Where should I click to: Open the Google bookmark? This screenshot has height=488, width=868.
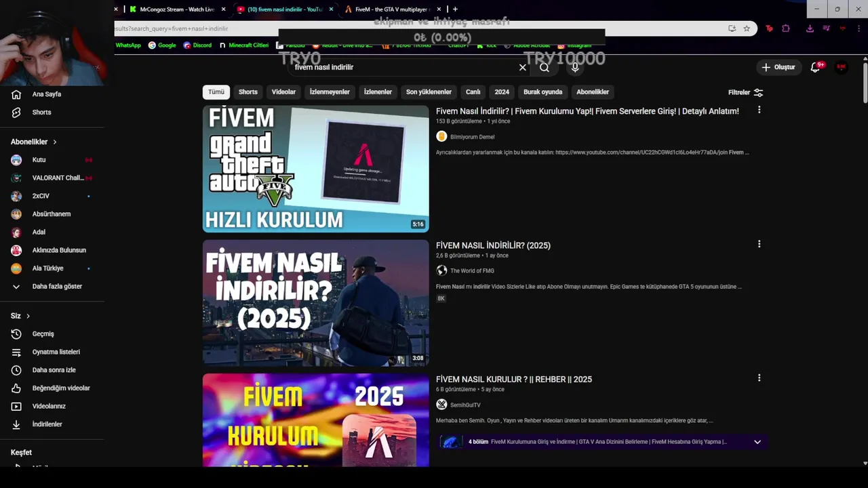(x=163, y=45)
